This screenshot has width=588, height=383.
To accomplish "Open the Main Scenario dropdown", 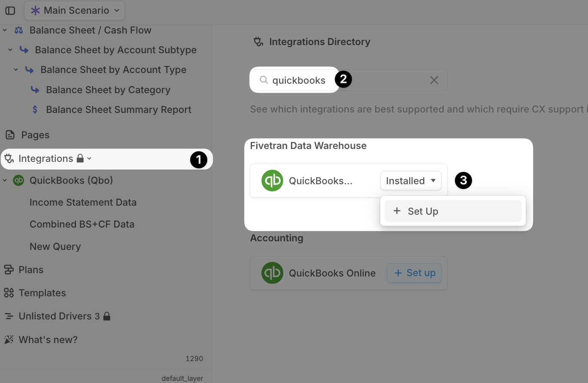I will [74, 11].
